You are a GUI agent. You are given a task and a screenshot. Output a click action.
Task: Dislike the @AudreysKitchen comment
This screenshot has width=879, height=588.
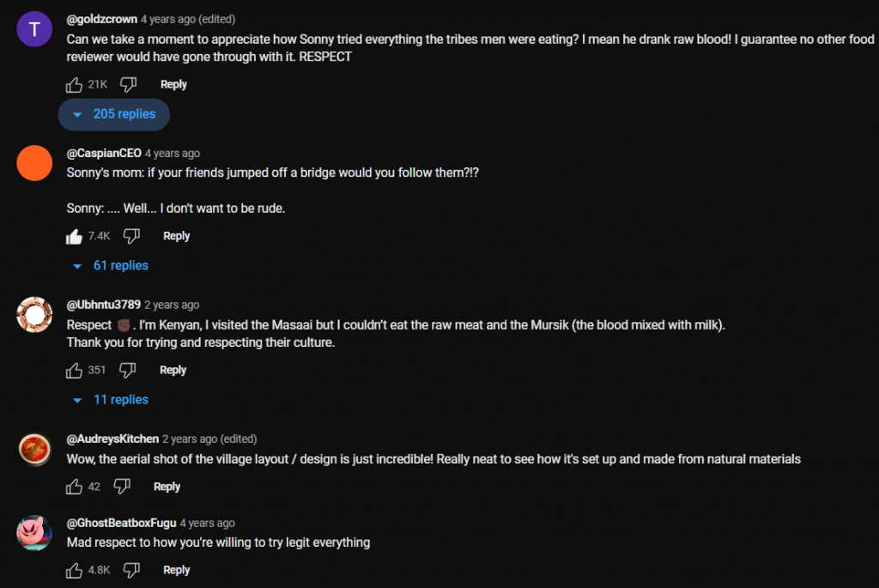tap(122, 487)
